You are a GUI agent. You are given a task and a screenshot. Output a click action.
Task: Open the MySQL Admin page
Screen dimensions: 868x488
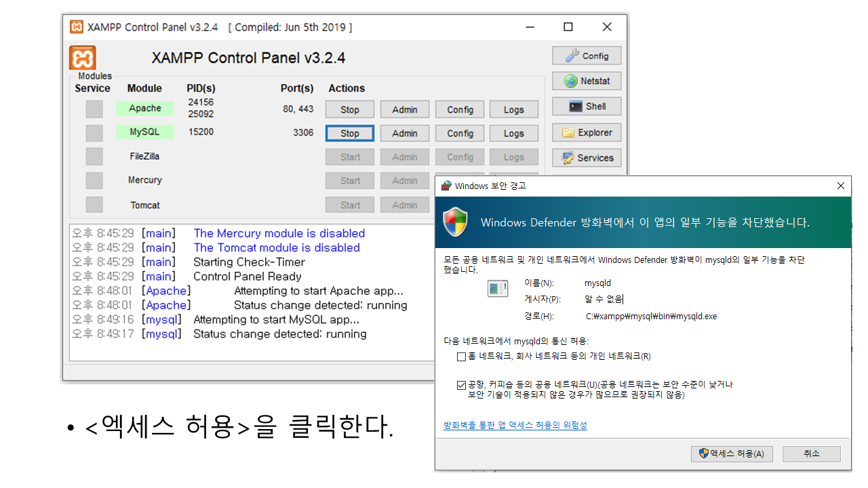click(x=405, y=134)
